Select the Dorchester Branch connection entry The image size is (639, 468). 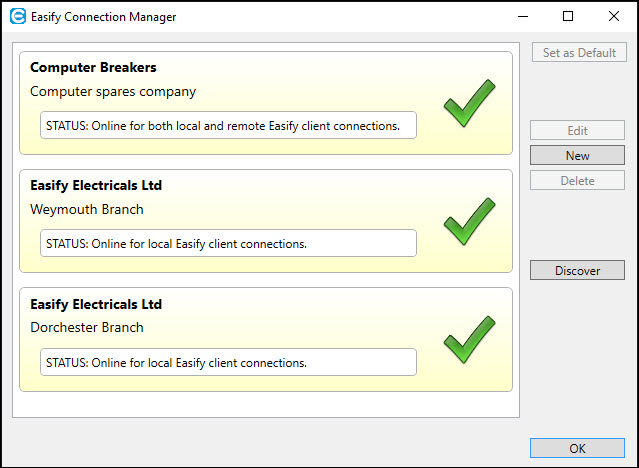coord(87,328)
